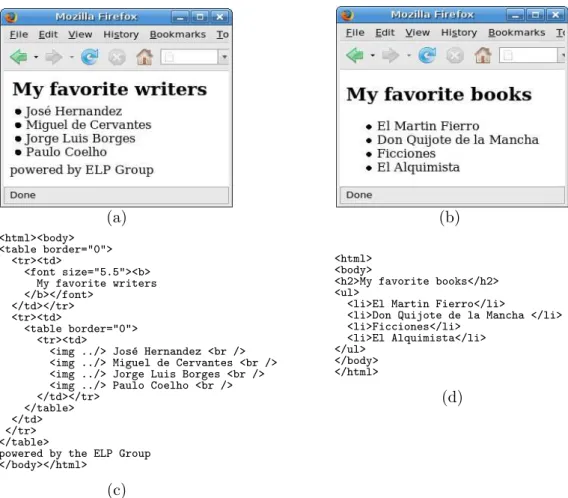Click '<h2>My favorite books</h2>' code line

tap(417, 281)
